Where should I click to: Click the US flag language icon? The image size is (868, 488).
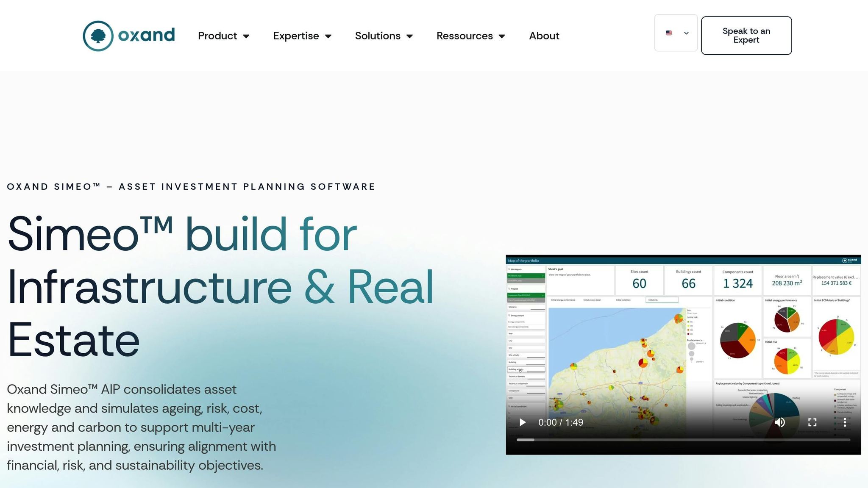[669, 33]
